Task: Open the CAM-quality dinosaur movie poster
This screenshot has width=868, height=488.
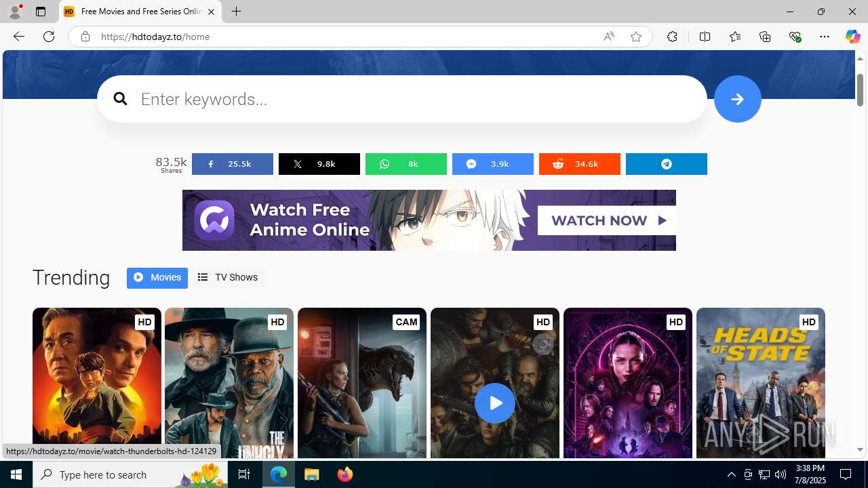Action: click(x=361, y=383)
